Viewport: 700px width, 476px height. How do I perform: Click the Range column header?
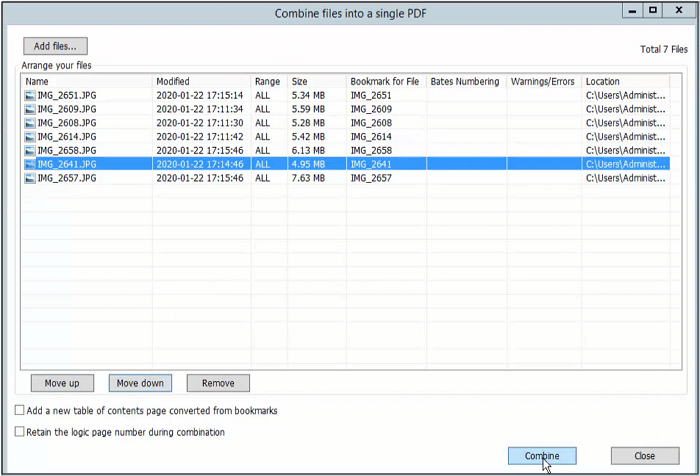pyautogui.click(x=269, y=81)
